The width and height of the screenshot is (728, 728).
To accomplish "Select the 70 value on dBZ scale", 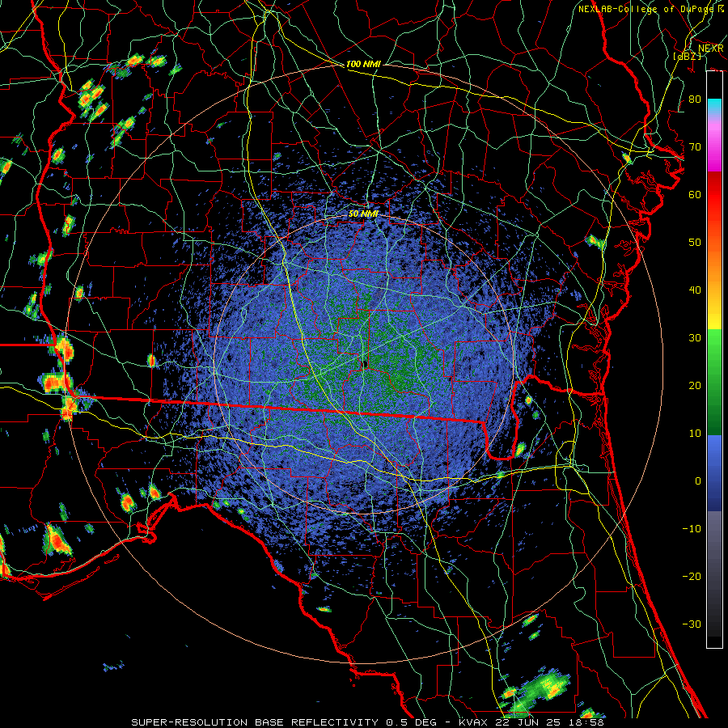I will tap(695, 147).
